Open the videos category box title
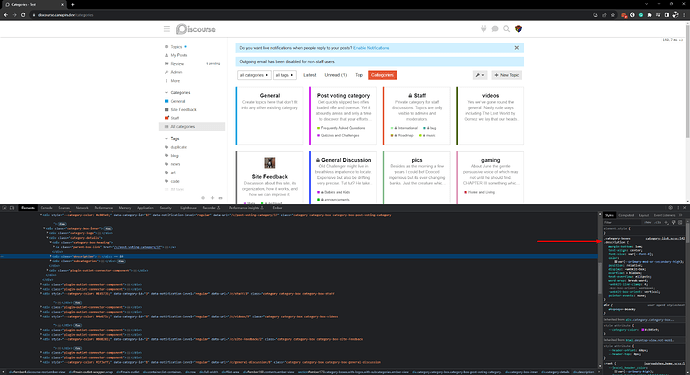The image size is (690, 375). click(490, 96)
